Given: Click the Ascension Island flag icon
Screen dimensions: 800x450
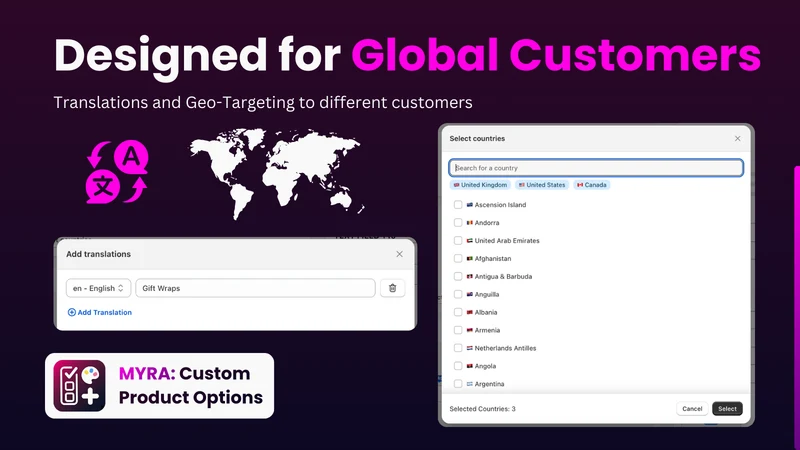Looking at the screenshot, I should point(469,205).
